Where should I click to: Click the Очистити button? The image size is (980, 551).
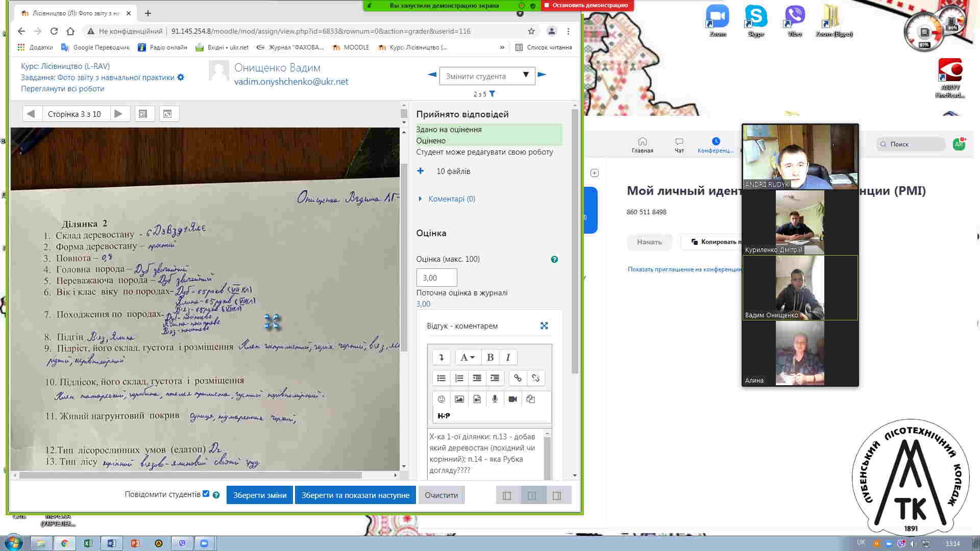442,495
